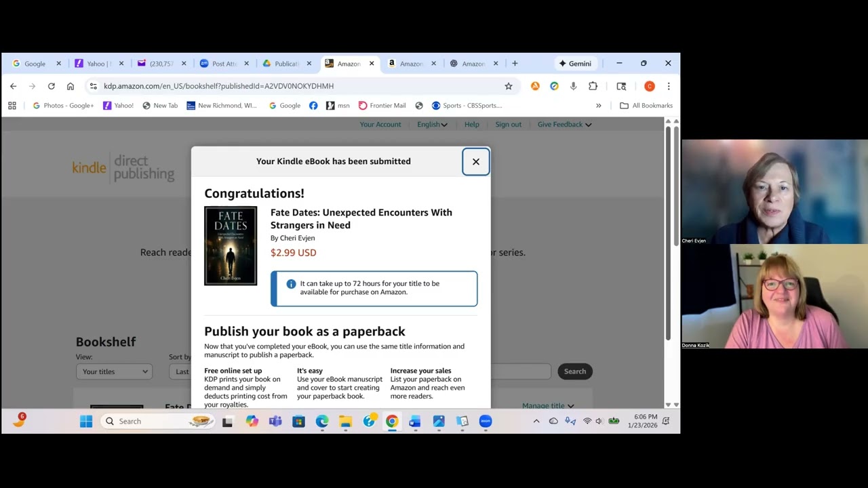Go to Chrome home page icon
This screenshot has height=488, width=868.
click(x=70, y=86)
